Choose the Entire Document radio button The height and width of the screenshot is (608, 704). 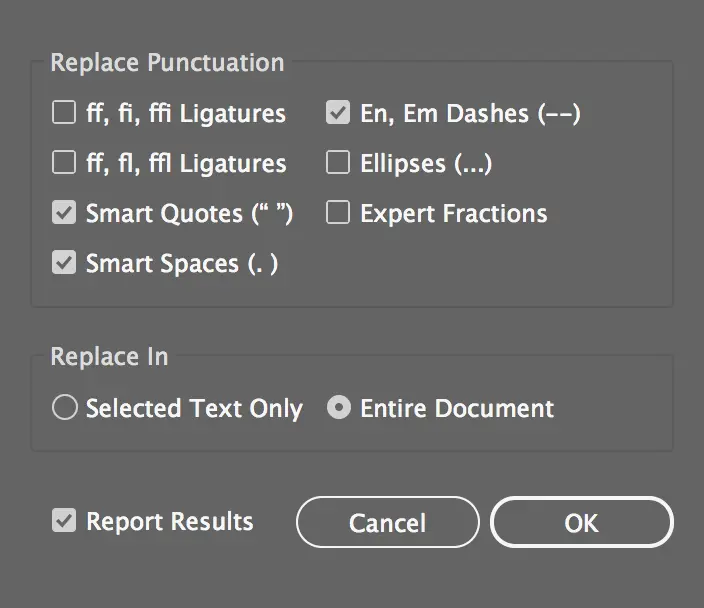click(339, 407)
